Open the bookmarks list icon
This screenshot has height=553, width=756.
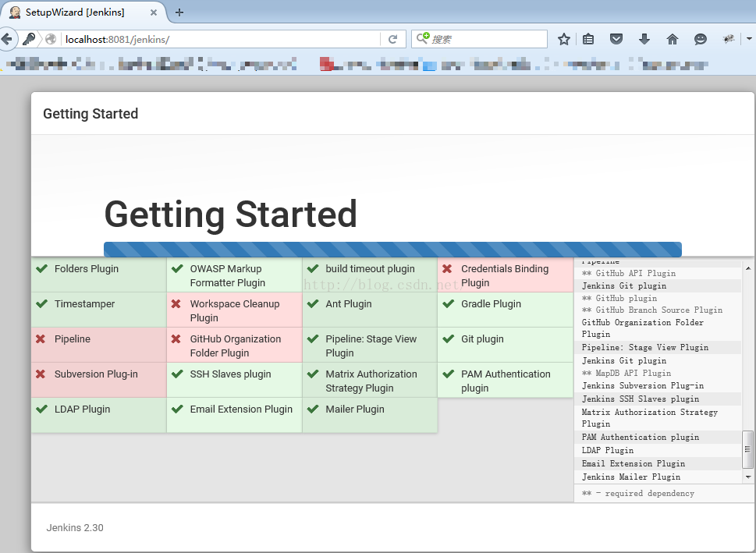coord(588,40)
